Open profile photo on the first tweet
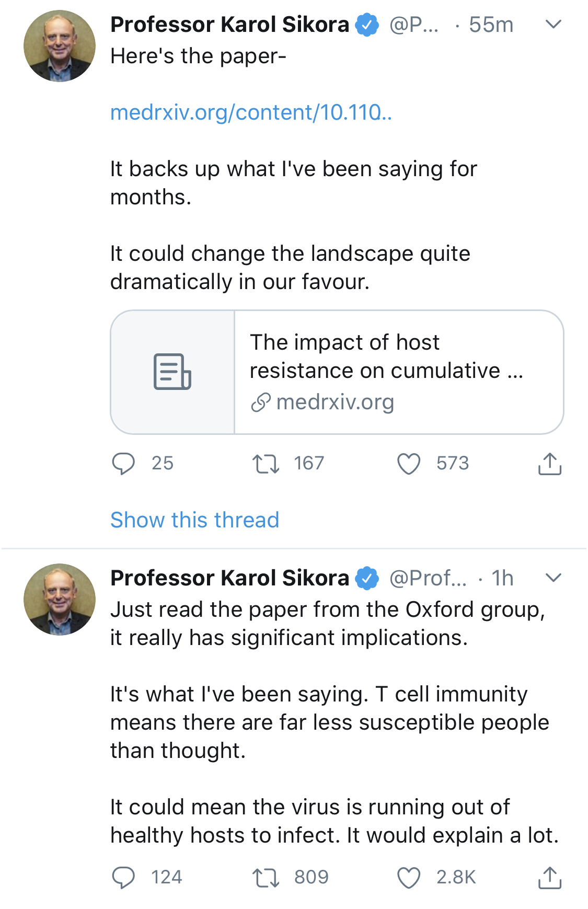 [x=60, y=46]
